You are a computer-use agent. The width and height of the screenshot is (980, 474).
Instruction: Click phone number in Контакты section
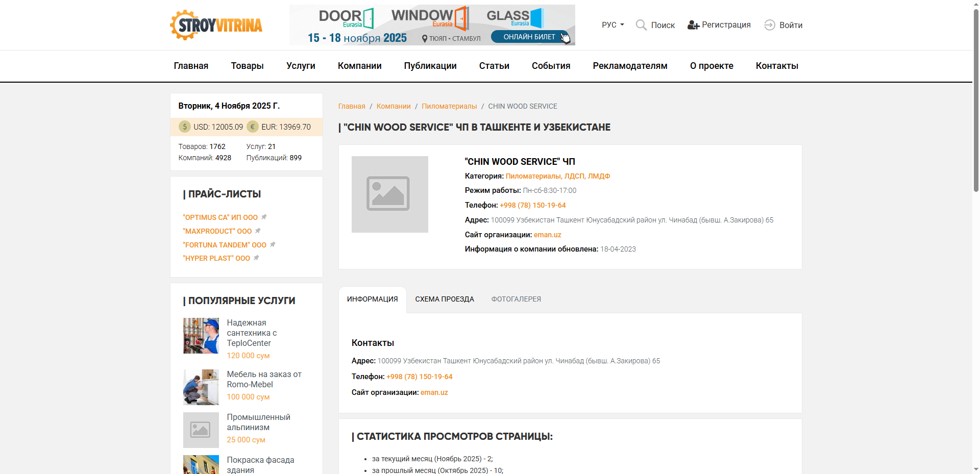(420, 377)
